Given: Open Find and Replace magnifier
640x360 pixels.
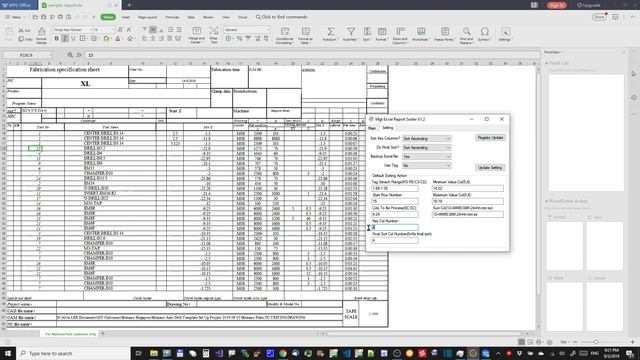Looking at the screenshot, I should point(466,32).
